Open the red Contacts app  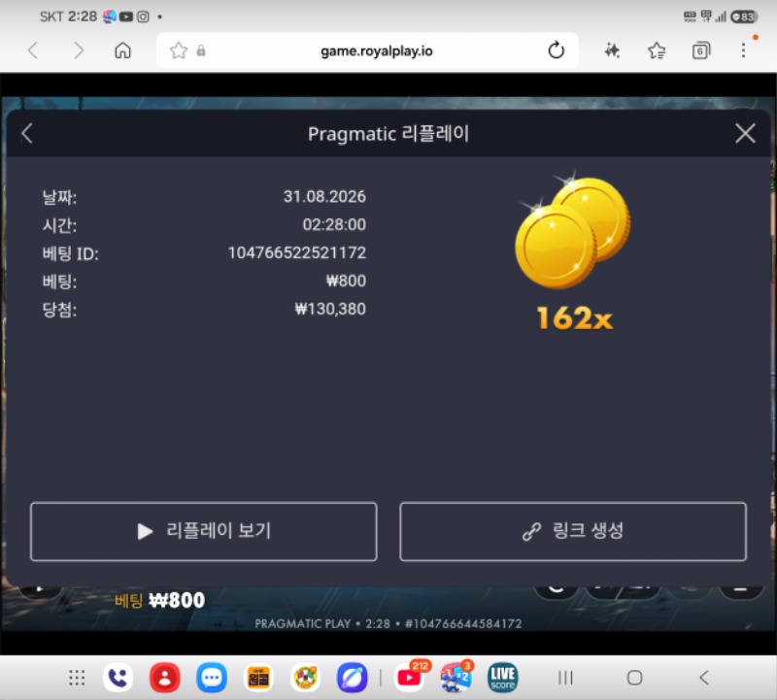pos(164,678)
